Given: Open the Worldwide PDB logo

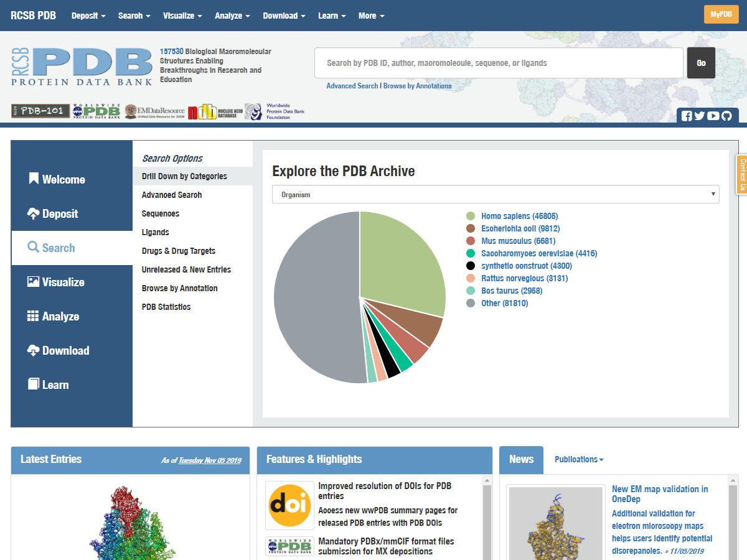Looking at the screenshot, I should click(x=96, y=111).
